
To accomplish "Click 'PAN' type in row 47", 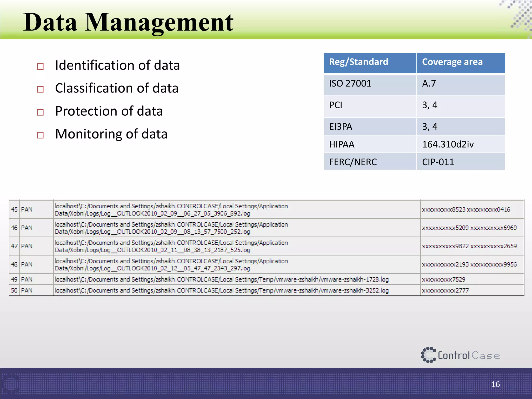I will click(27, 246).
